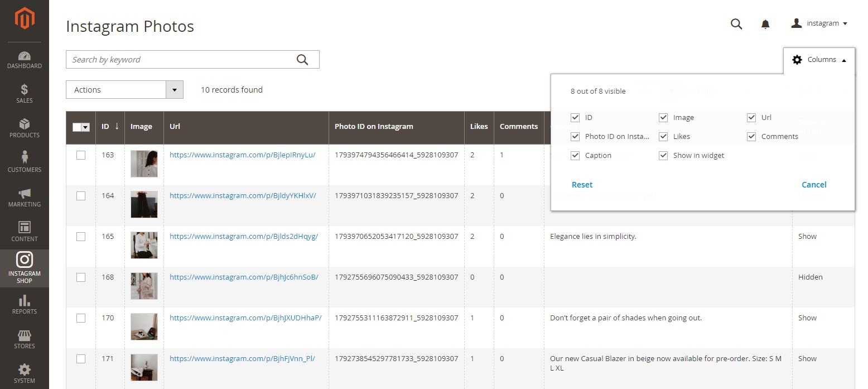Collapse the Columns dropdown
Image resolution: width=868 pixels, height=389 pixels.
(819, 60)
